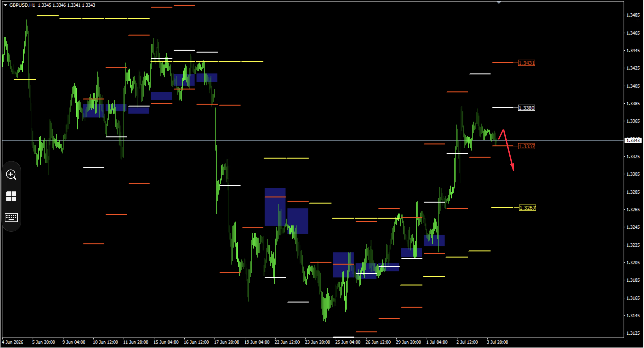Select the 1.3267 yellow level label

tap(528, 208)
